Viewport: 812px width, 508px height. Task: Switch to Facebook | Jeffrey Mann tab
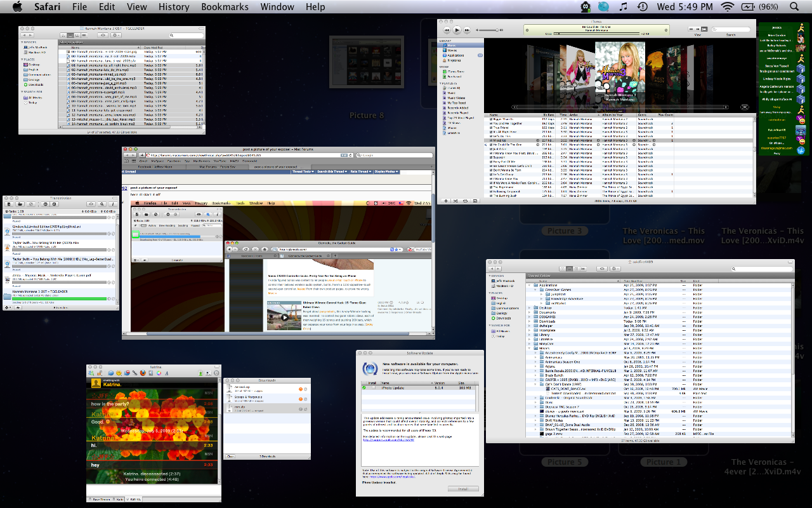(154, 167)
